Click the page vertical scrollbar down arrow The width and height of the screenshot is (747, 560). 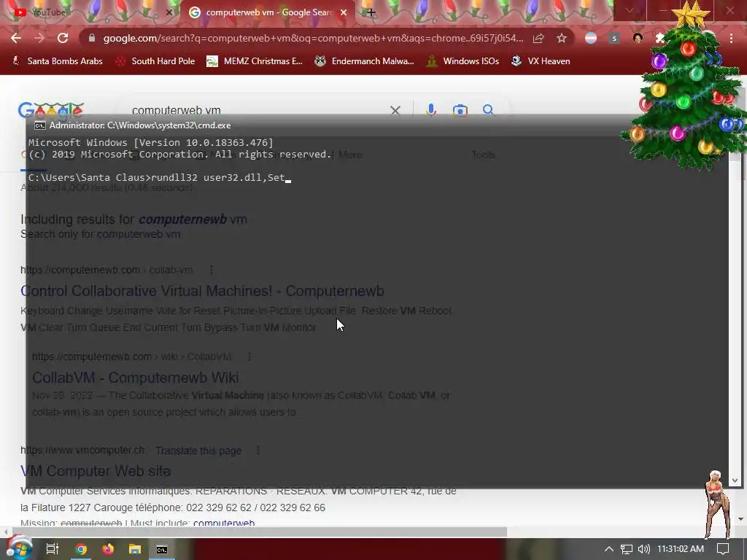click(741, 519)
